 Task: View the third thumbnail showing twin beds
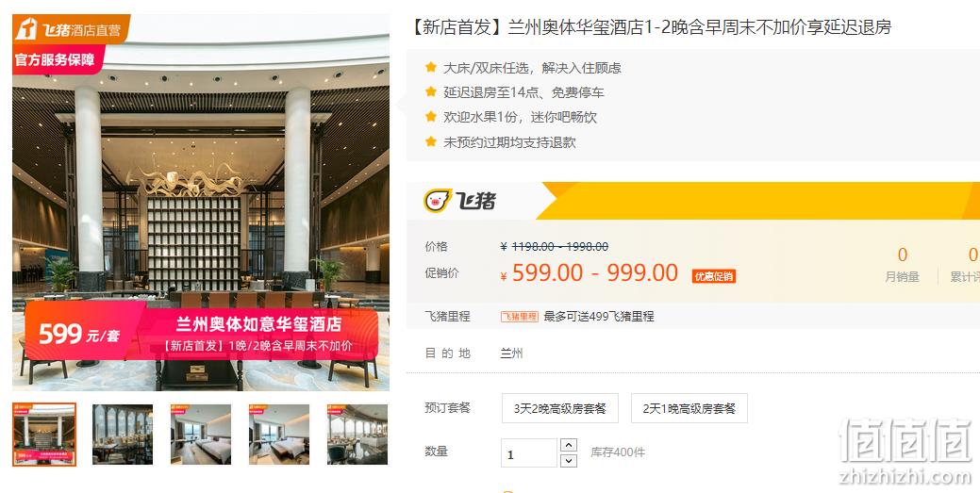[x=201, y=435]
